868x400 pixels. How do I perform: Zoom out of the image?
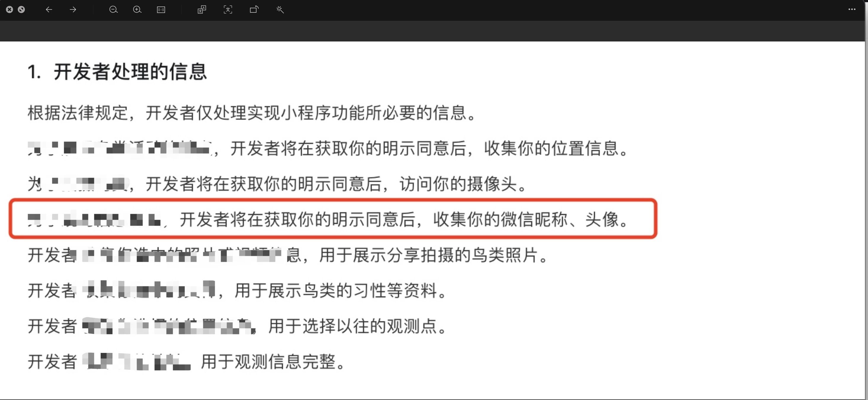click(114, 9)
